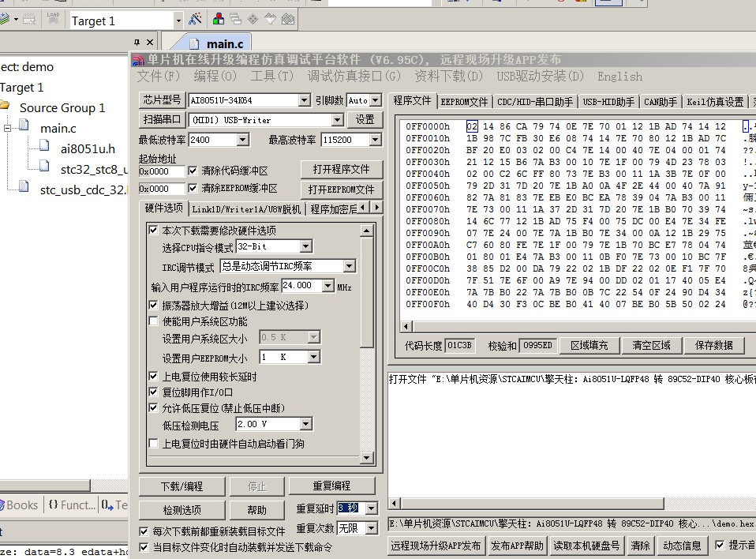Open the 芯片型号 AI8051U-34K64 dropdown
Image resolution: width=756 pixels, height=559 pixels.
pyautogui.click(x=304, y=100)
